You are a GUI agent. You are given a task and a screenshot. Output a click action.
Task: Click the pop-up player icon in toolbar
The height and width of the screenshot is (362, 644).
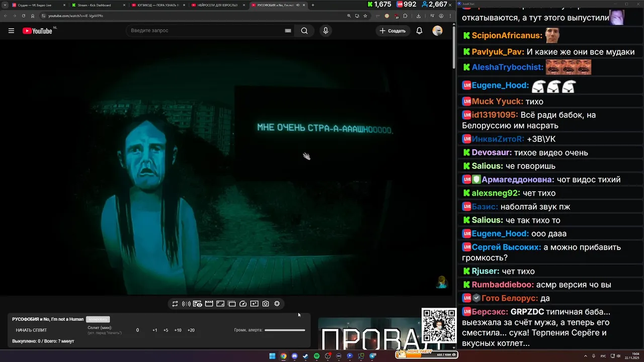pos(231,304)
